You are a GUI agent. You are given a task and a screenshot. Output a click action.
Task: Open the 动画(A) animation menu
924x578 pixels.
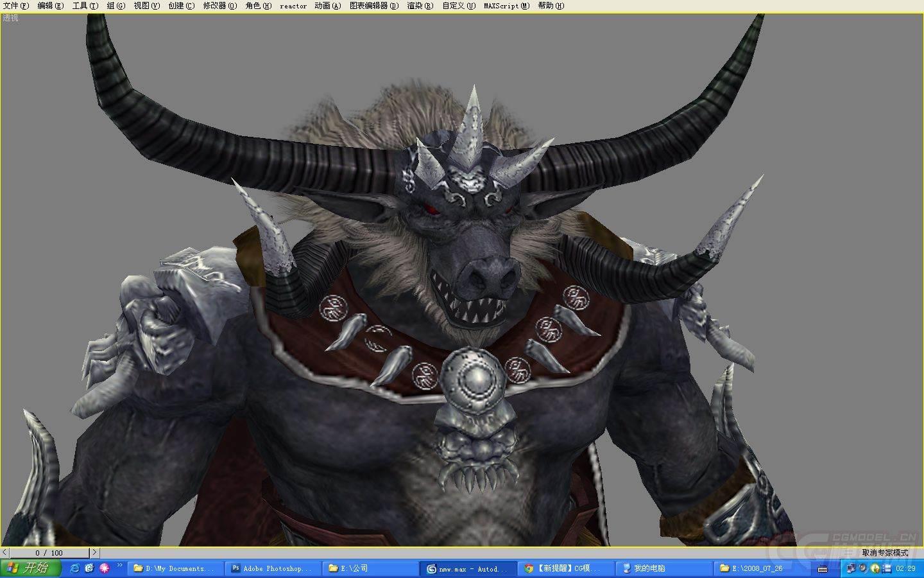coord(328,6)
